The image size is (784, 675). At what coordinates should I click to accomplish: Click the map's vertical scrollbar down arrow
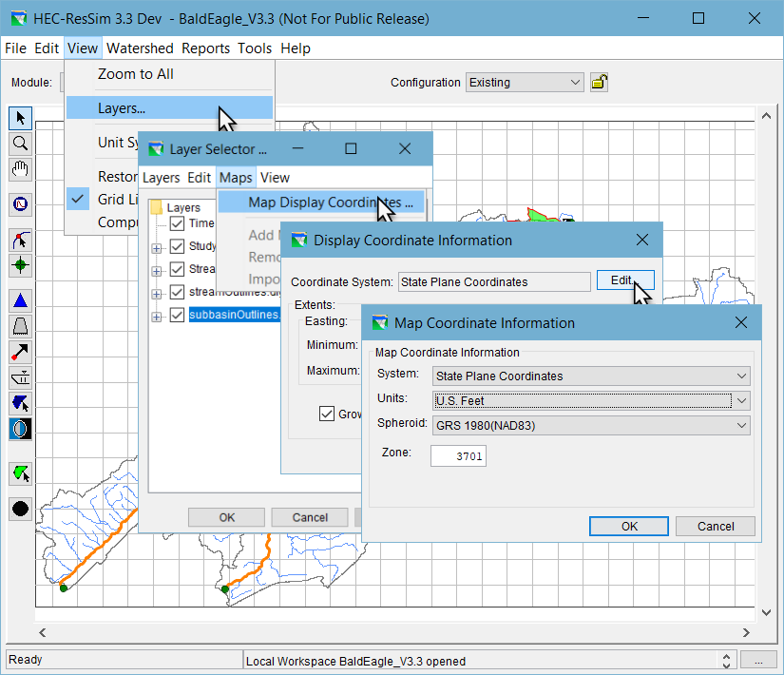tap(766, 612)
